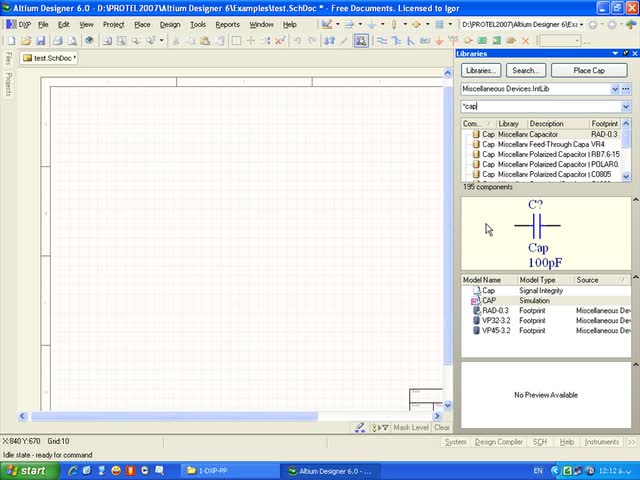
Task: Click the Print toolbar icon
Action: [x=57, y=41]
